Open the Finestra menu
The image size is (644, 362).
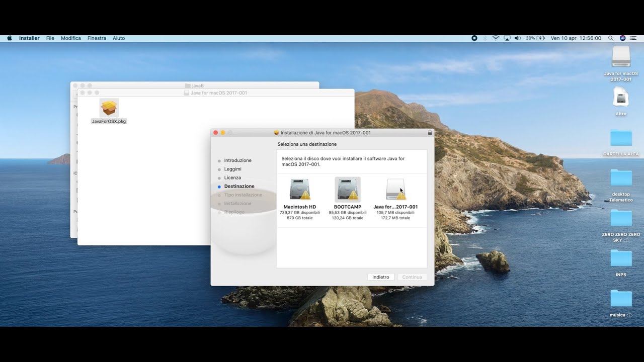(97, 38)
